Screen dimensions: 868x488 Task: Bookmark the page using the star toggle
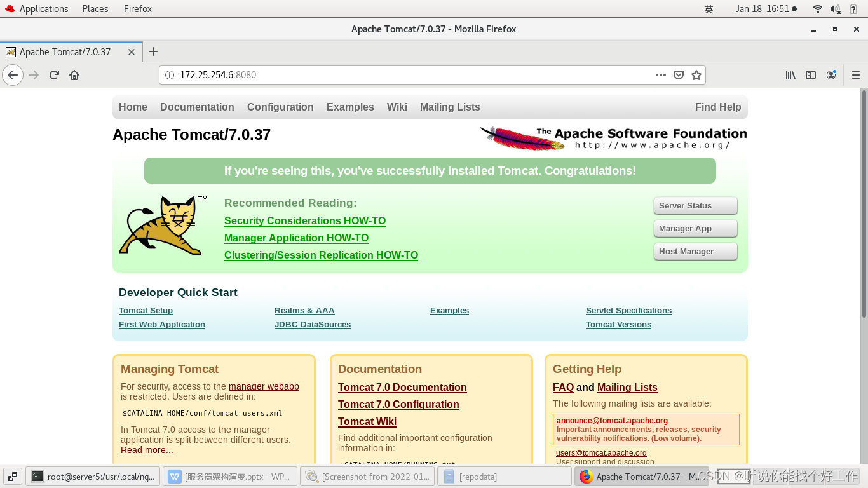(696, 74)
